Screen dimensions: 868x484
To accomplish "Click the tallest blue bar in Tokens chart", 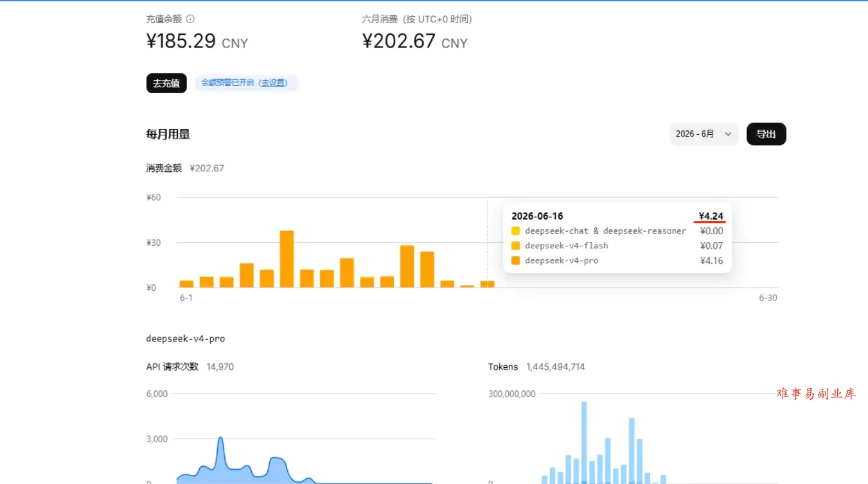I will tap(584, 442).
